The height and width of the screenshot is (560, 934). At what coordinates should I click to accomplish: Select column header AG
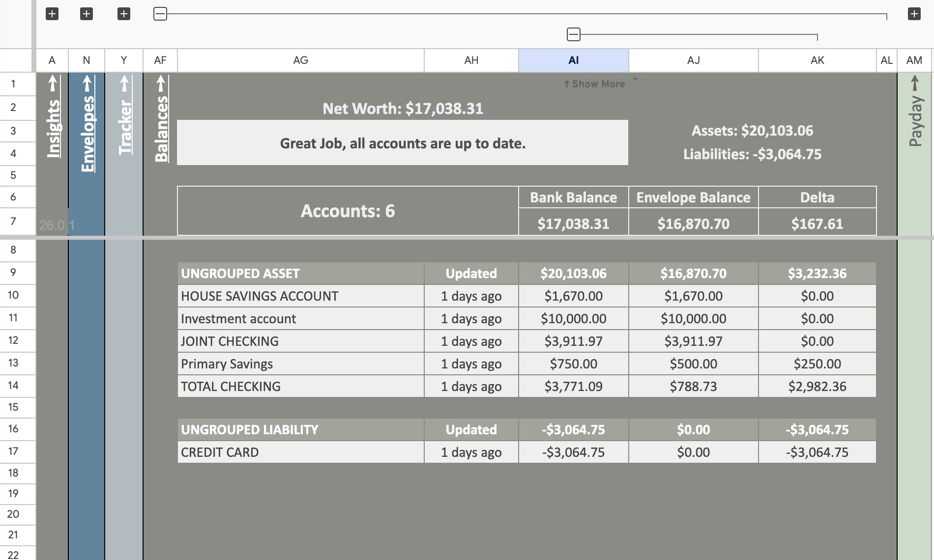click(x=301, y=60)
